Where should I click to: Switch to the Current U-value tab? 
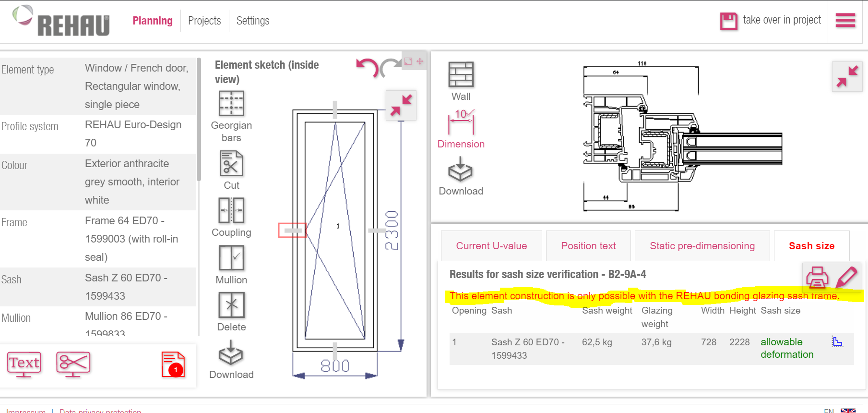pos(491,246)
